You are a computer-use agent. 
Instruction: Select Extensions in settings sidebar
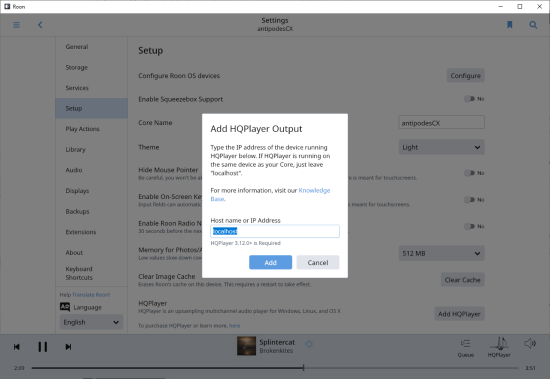pos(91,232)
